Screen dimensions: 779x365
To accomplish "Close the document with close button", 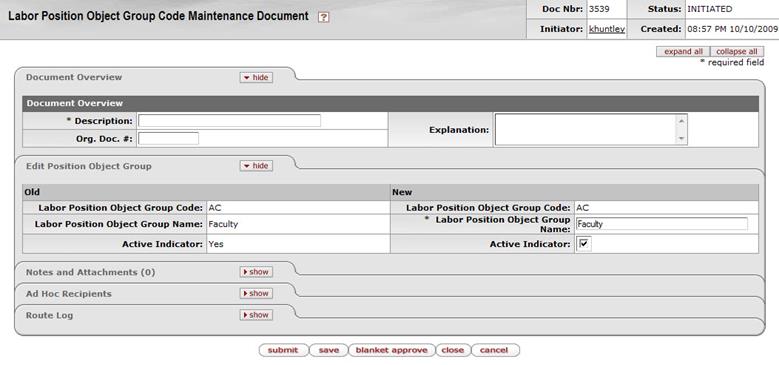I will (453, 350).
